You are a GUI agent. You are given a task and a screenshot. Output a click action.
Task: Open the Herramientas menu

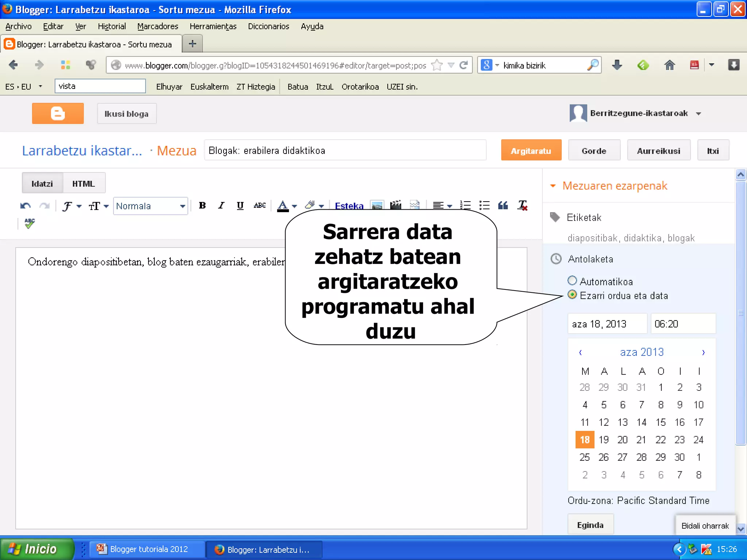(x=213, y=26)
